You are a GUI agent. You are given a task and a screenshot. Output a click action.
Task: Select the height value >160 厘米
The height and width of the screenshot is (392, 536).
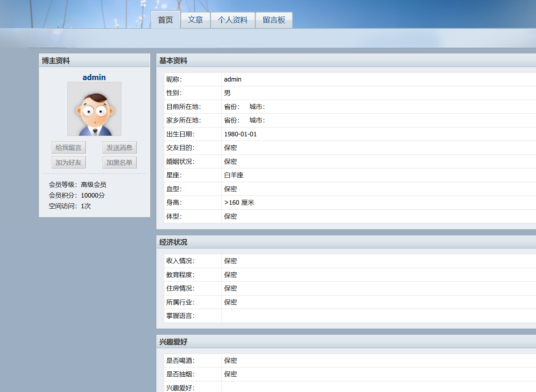point(239,203)
